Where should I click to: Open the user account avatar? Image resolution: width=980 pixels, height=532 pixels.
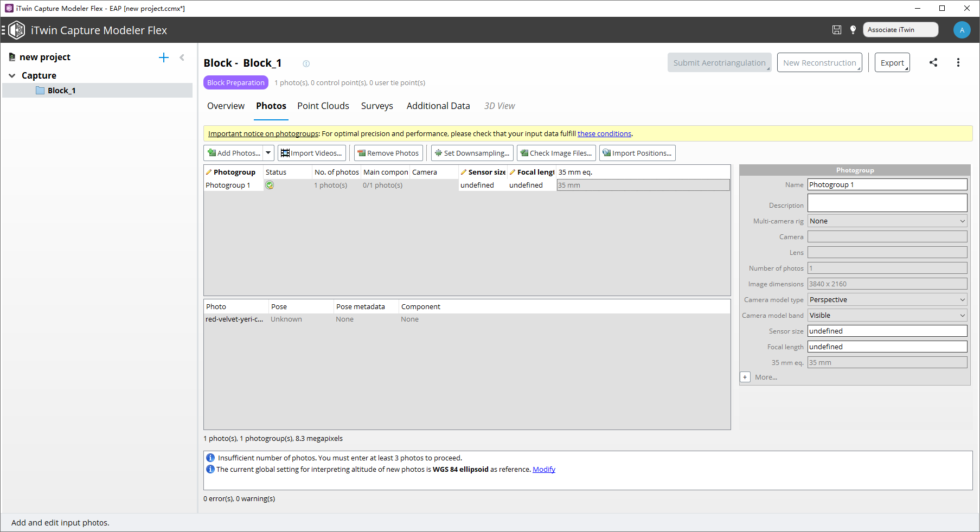[x=962, y=30]
